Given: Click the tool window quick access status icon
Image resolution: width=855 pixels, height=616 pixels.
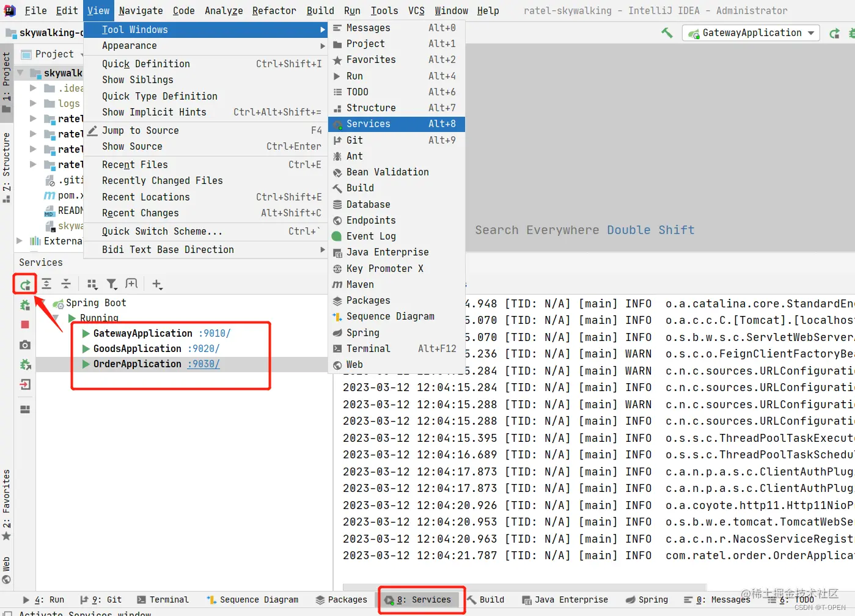Looking at the screenshot, I should [7, 613].
